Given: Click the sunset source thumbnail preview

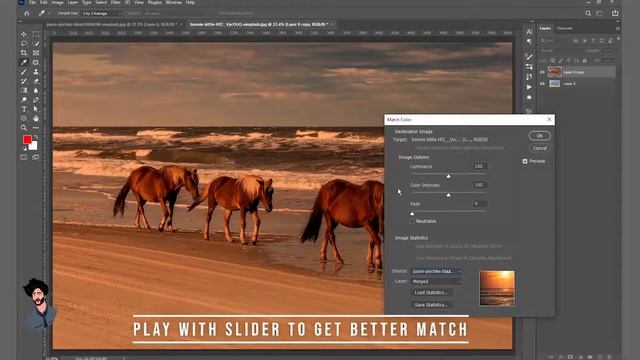Looking at the screenshot, I should 497,288.
